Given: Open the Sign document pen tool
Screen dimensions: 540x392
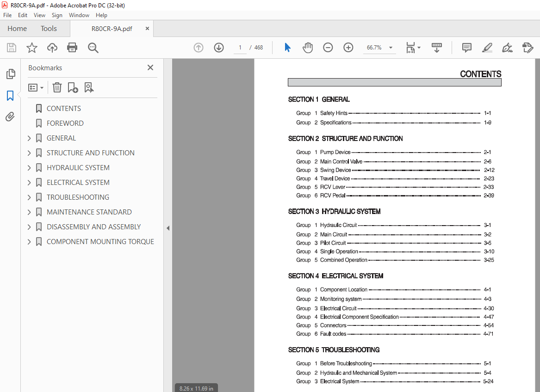Looking at the screenshot, I should 507,48.
